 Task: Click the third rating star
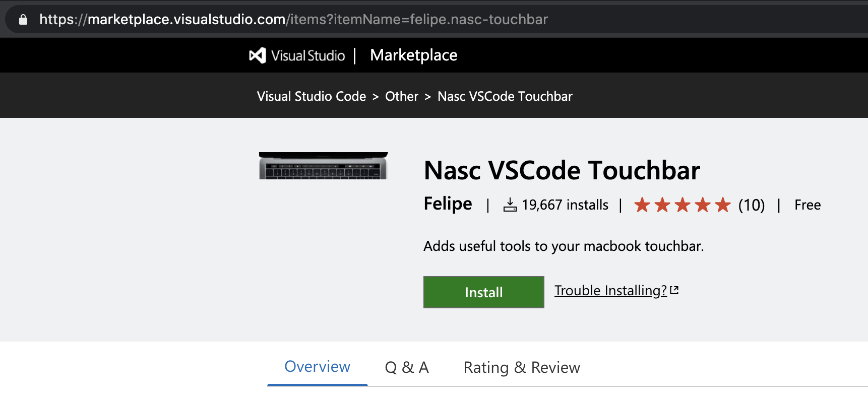point(682,205)
